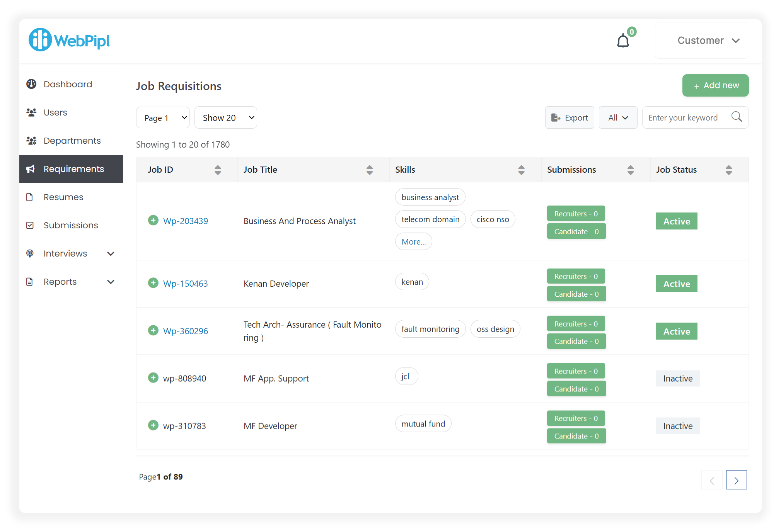Click the notification bell icon
Screen dimensions: 781x532
pos(623,41)
